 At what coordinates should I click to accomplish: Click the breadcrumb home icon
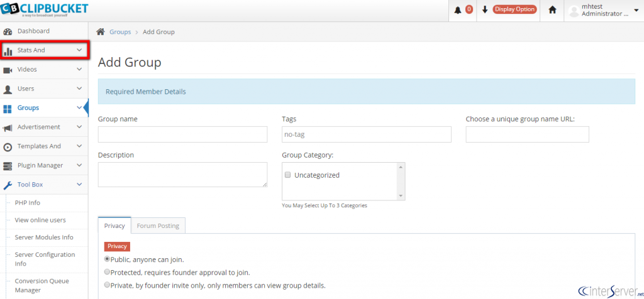click(x=100, y=31)
